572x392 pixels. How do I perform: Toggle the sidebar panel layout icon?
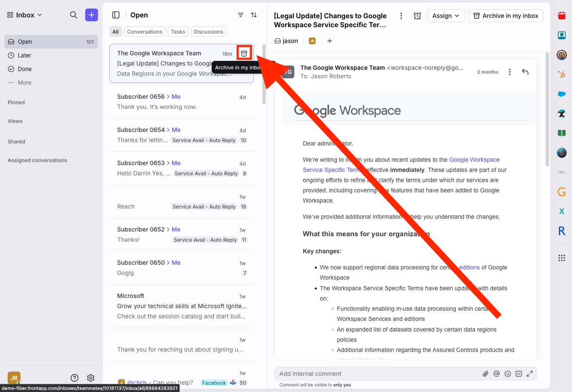coord(116,15)
